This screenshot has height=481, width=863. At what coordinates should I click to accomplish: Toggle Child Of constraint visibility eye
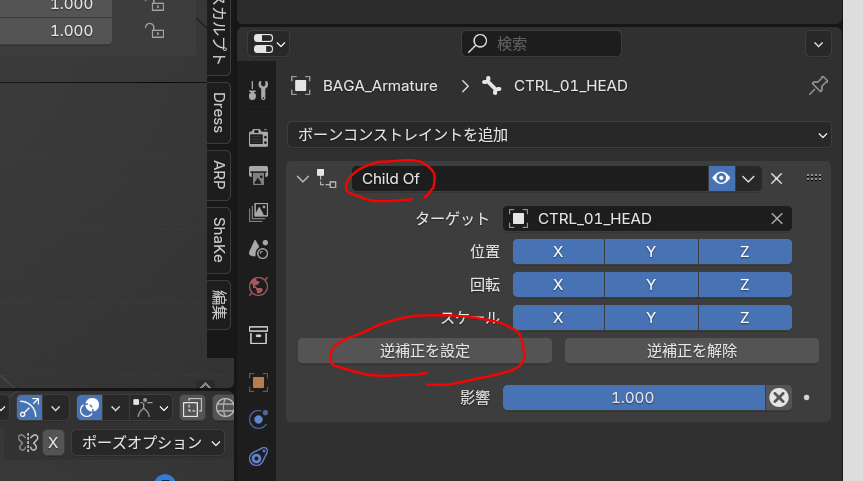[x=721, y=178]
